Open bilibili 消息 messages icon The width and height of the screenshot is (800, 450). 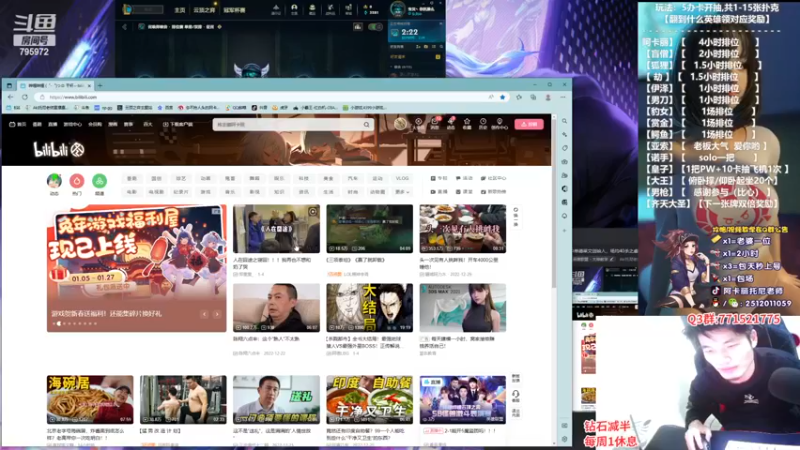[435, 123]
